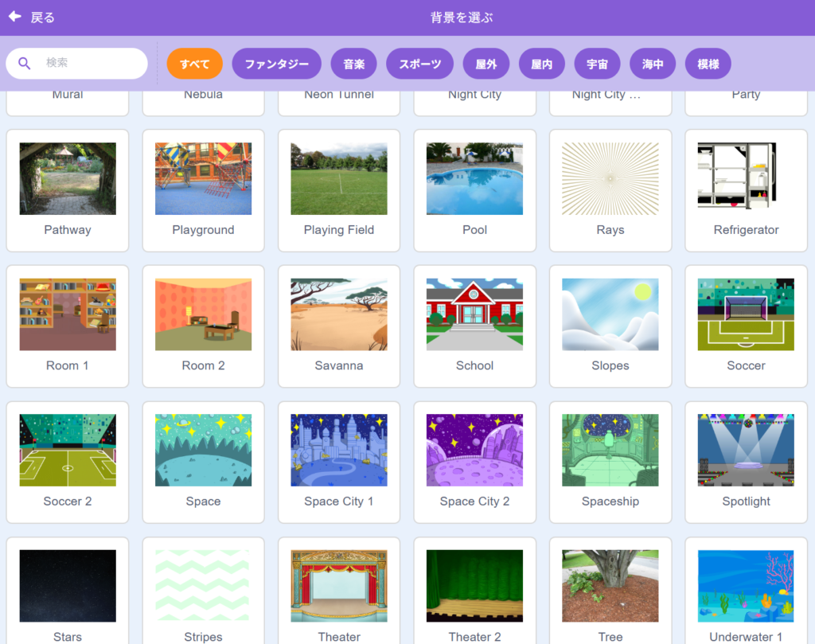Pick the Pool backdrop
This screenshot has height=644, width=815.
474,179
